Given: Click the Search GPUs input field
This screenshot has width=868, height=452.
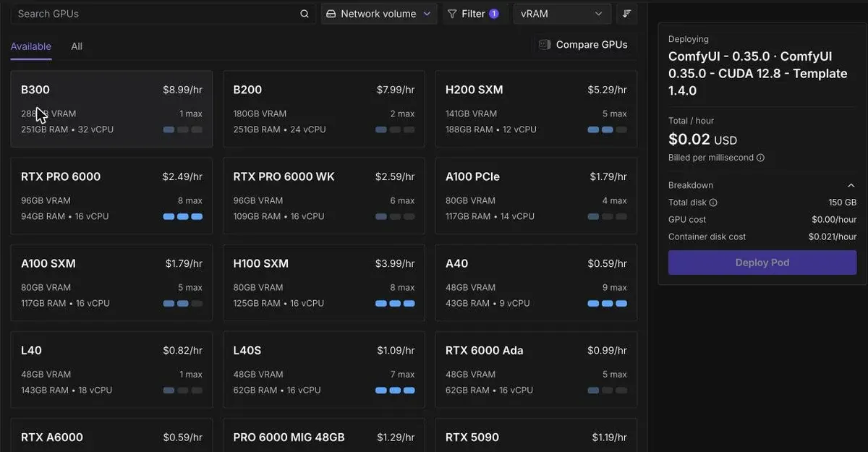Looking at the screenshot, I should [163, 14].
